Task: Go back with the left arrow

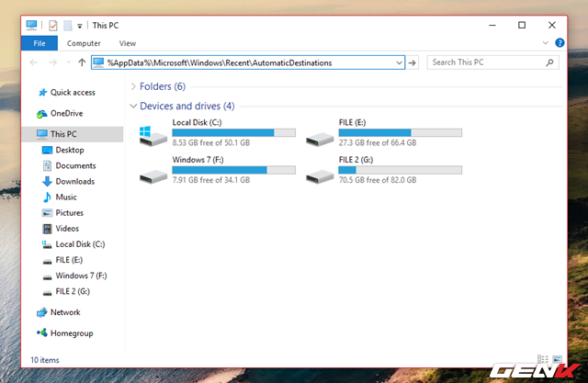Action: 34,62
